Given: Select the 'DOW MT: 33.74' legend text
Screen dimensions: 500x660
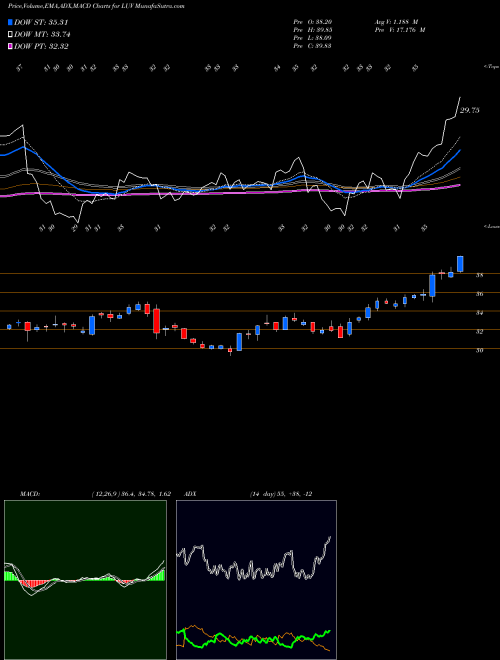Looking at the screenshot, I should pos(42,35).
